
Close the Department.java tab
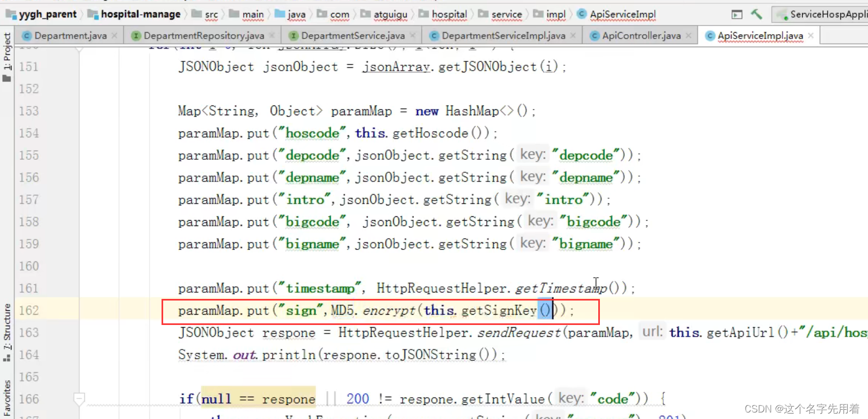pyautogui.click(x=114, y=35)
